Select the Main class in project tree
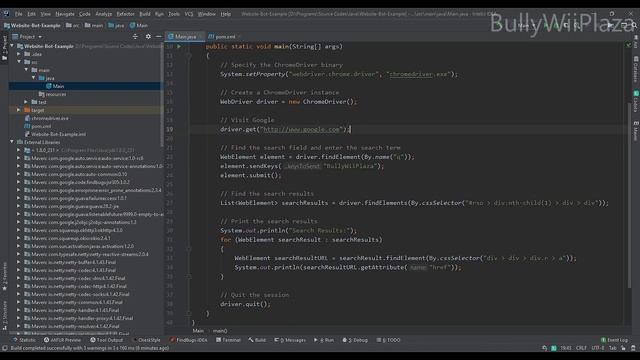Viewport: 640px width, 360px height. coord(55,86)
